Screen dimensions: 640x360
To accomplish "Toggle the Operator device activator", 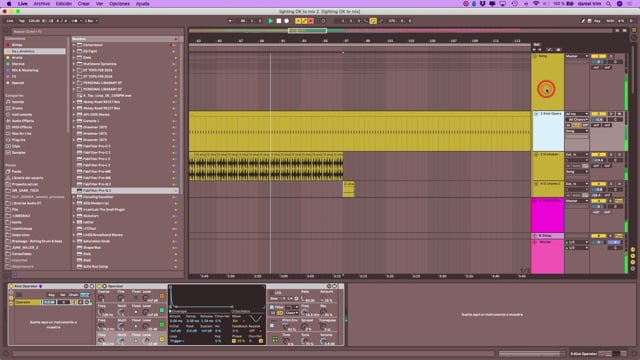I will [99, 286].
